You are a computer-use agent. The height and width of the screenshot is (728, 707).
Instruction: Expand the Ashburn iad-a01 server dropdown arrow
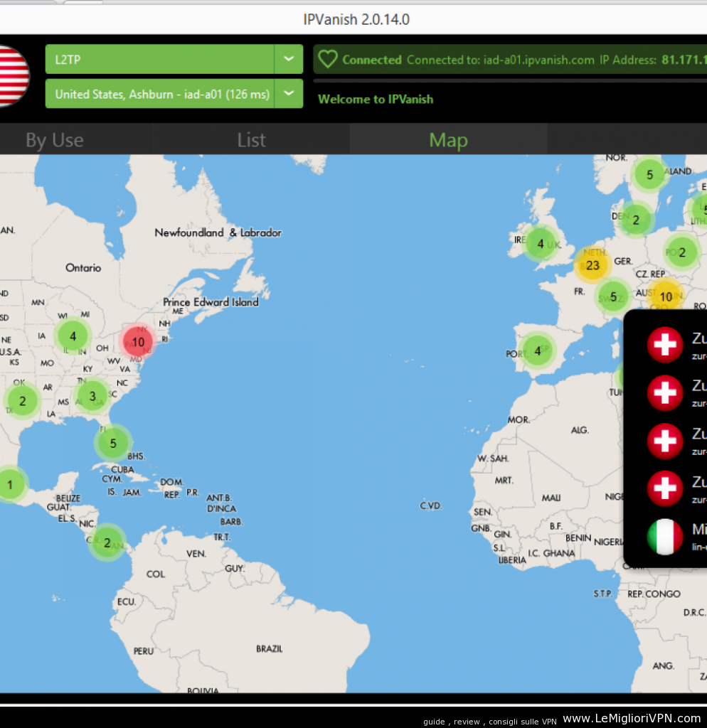point(289,93)
